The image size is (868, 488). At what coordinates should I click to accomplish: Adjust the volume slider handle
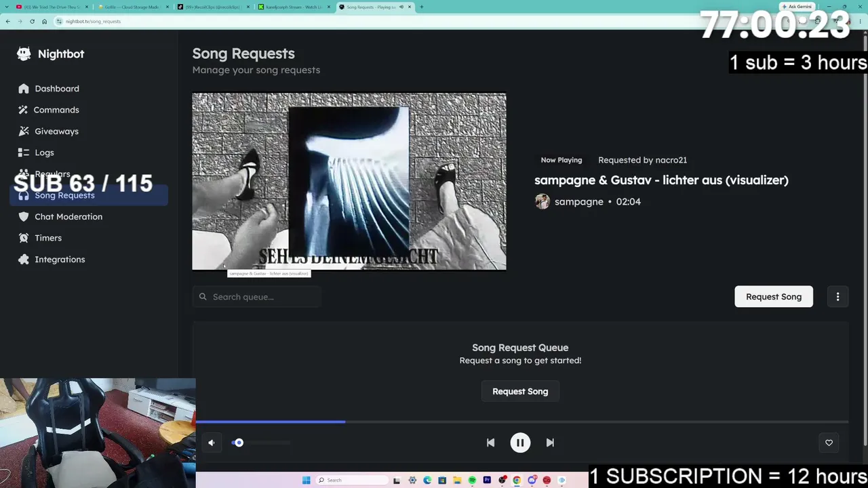point(239,443)
